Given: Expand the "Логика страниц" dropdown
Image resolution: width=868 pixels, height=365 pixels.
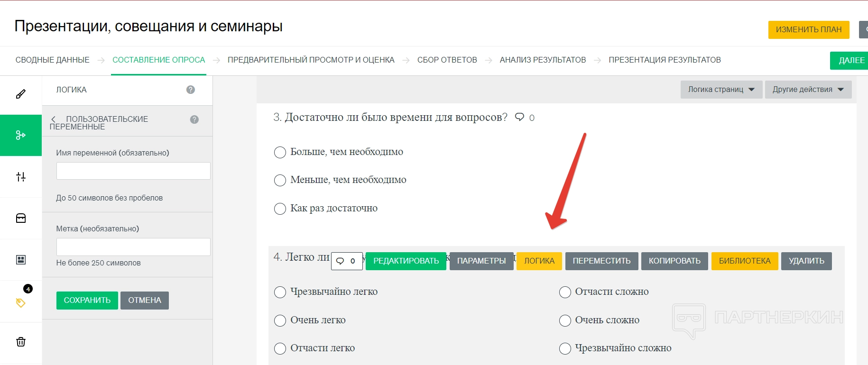Looking at the screenshot, I should pos(721,90).
